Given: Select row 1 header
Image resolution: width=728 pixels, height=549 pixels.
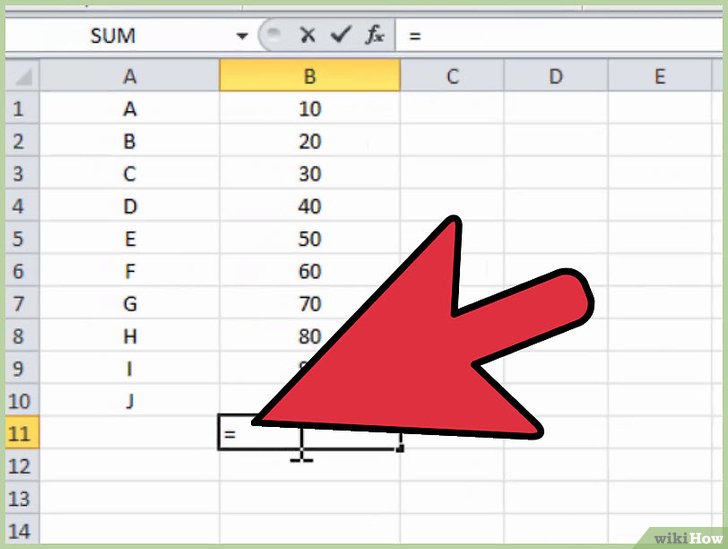Looking at the screenshot, I should 20,109.
